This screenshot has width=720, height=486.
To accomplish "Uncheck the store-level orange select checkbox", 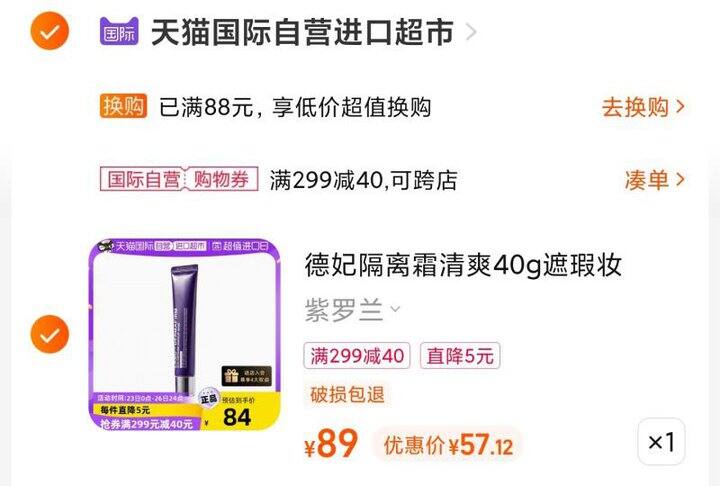I will click(x=50, y=31).
